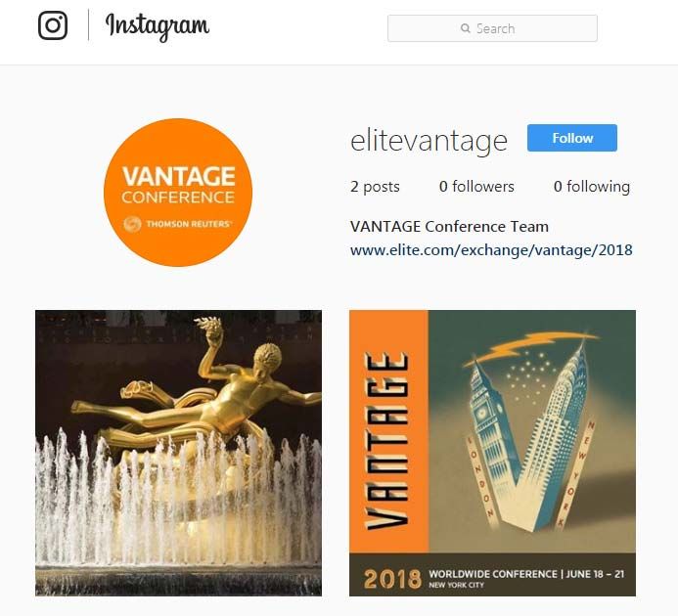Click the Chrysler Building illustration in the poster

click(558, 432)
